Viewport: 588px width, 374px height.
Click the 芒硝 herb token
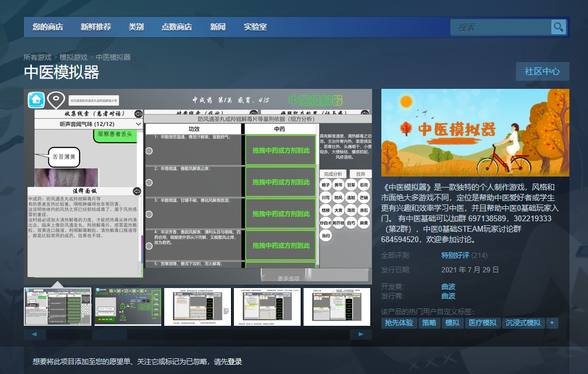[x=364, y=197]
